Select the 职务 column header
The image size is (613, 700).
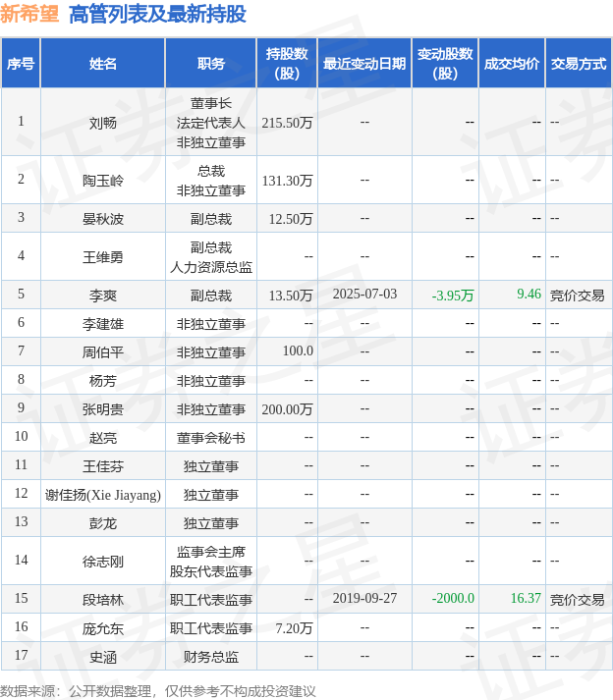pos(211,64)
